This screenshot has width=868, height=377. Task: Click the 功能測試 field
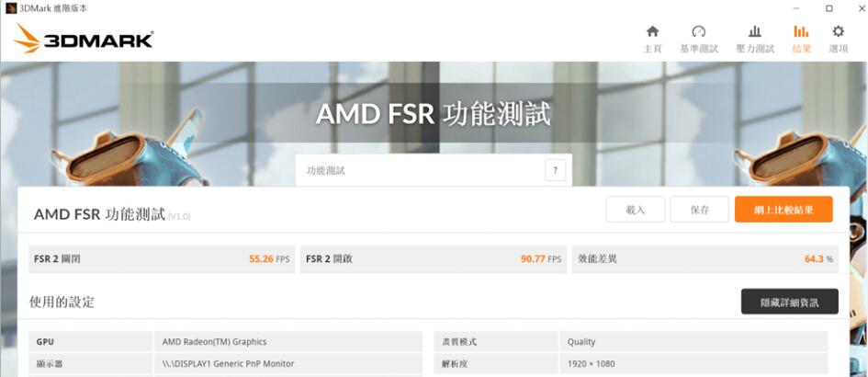click(x=434, y=170)
